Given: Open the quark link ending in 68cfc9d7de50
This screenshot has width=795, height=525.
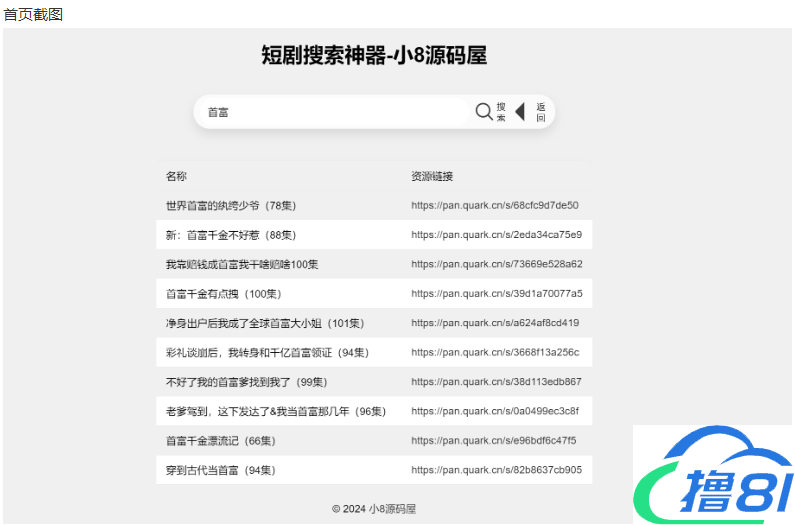Looking at the screenshot, I should coord(494,206).
